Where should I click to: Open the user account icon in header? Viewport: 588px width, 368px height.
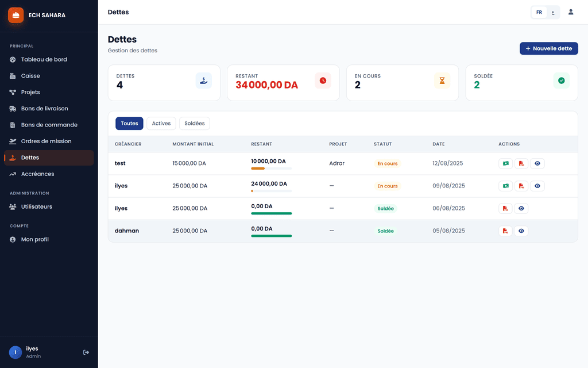570,12
